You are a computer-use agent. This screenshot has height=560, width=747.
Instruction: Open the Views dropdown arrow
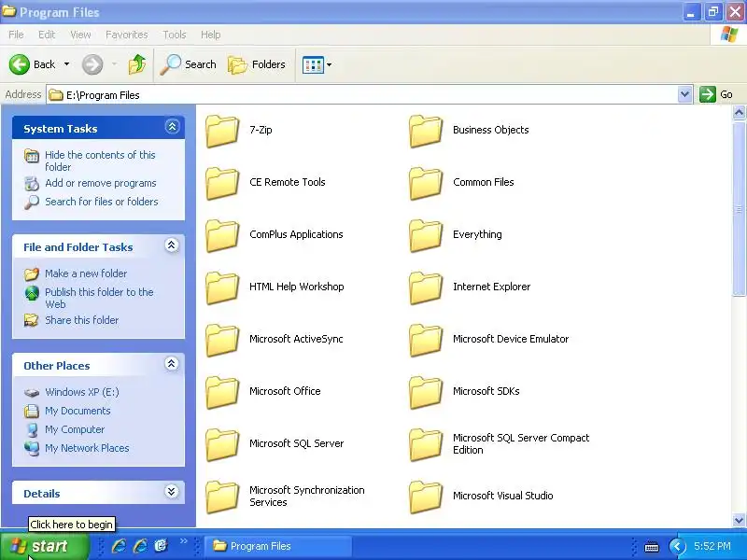[330, 64]
